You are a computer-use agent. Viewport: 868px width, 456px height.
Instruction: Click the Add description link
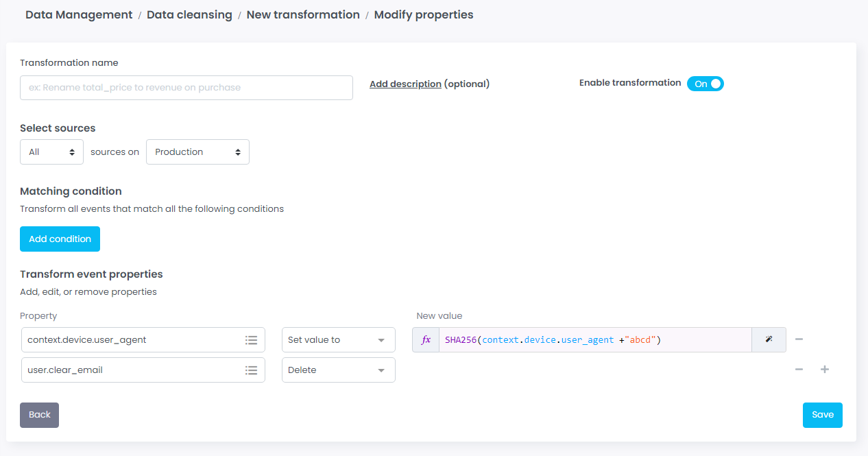(405, 84)
